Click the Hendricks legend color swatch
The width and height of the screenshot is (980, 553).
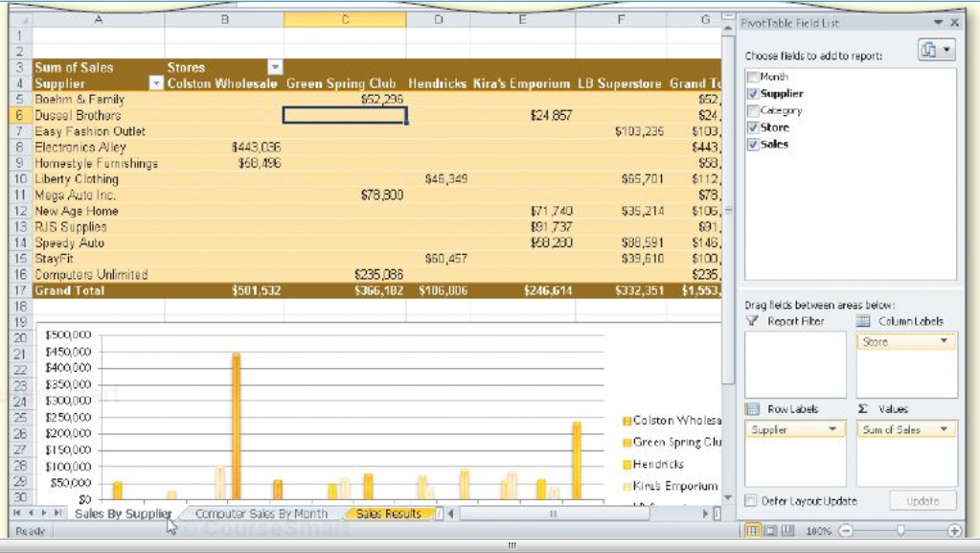tap(627, 465)
